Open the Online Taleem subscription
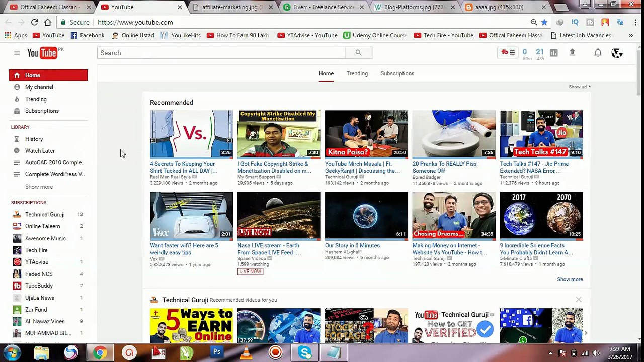Screen dimensions: 644x362 (x=42, y=226)
